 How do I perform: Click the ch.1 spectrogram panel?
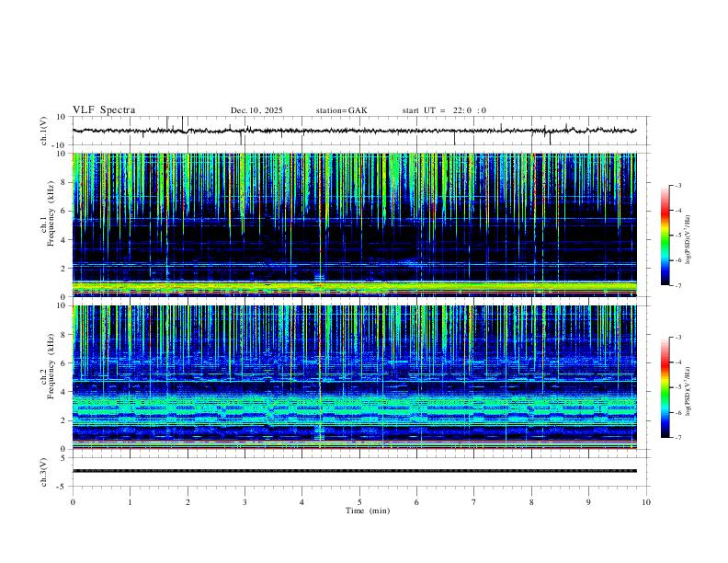[x=355, y=224]
